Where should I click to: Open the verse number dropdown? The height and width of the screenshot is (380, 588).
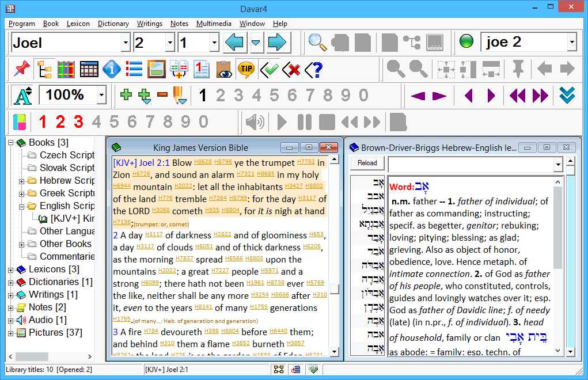pos(214,43)
